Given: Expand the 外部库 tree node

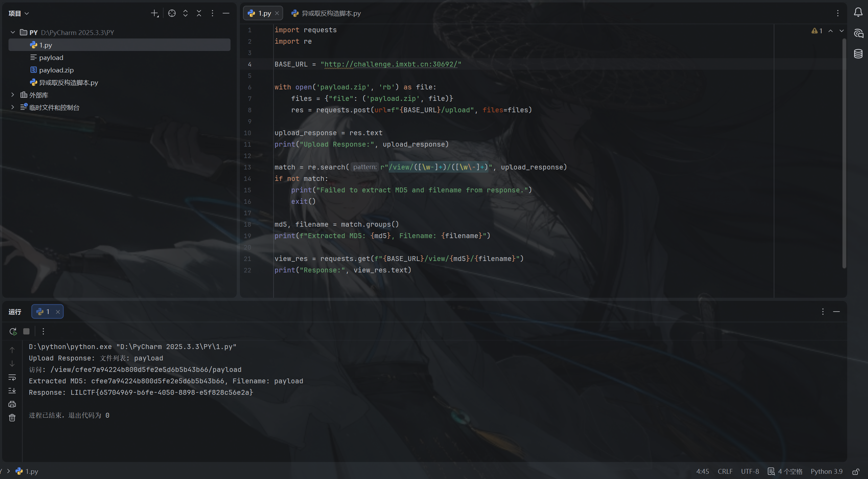Looking at the screenshot, I should point(13,95).
